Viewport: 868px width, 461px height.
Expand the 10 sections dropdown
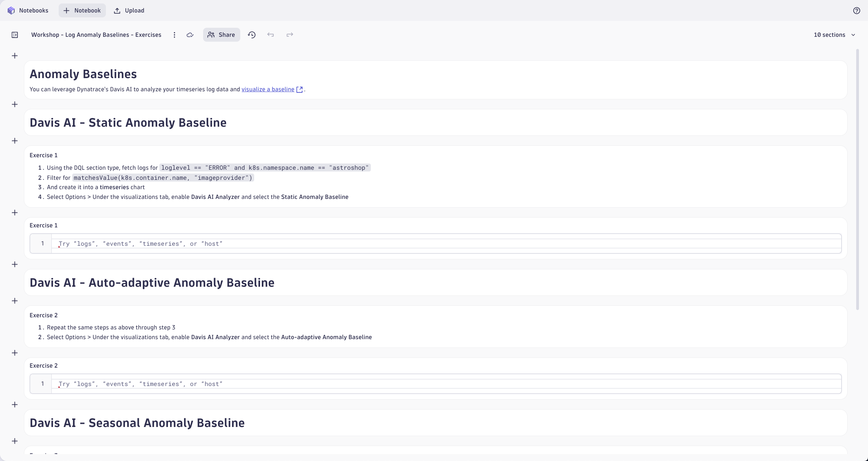[835, 35]
